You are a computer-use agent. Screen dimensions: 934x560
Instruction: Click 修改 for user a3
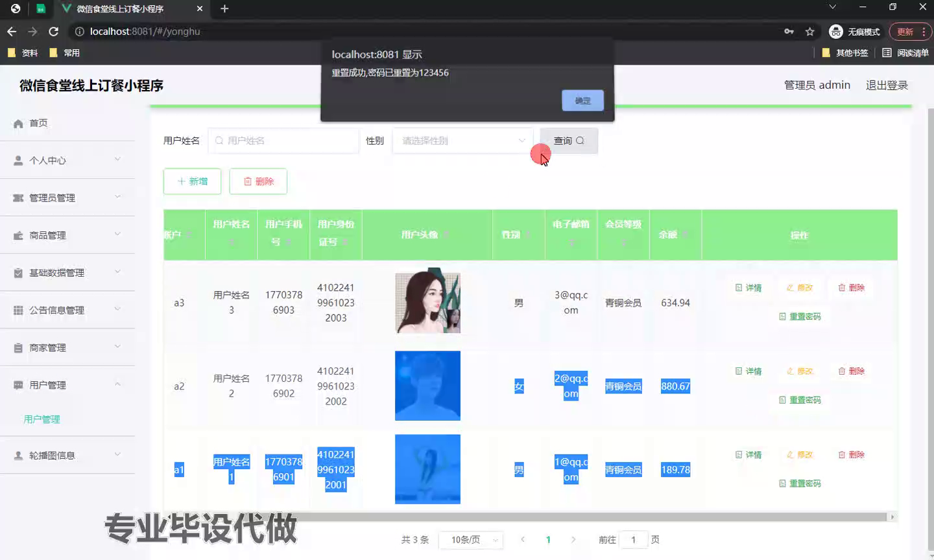800,288
